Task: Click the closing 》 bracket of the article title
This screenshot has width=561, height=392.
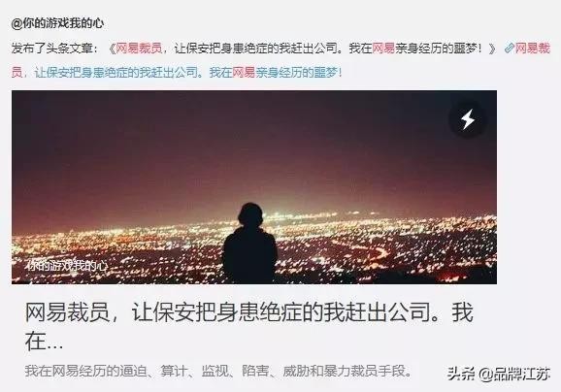Action: coord(491,48)
